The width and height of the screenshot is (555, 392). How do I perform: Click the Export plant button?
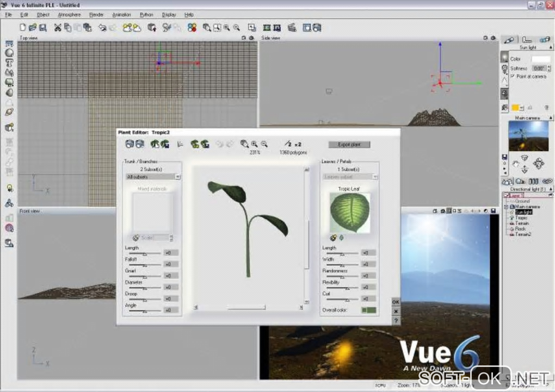click(x=349, y=144)
